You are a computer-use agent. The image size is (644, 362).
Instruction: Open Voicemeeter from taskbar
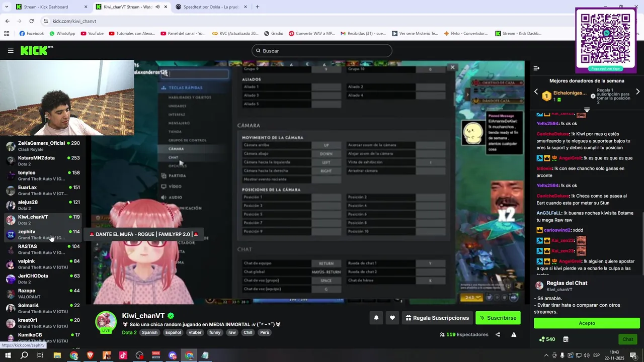click(x=156, y=355)
